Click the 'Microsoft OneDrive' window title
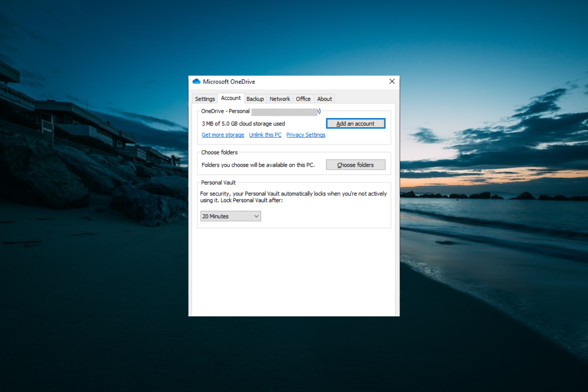This screenshot has width=588, height=392. click(229, 82)
